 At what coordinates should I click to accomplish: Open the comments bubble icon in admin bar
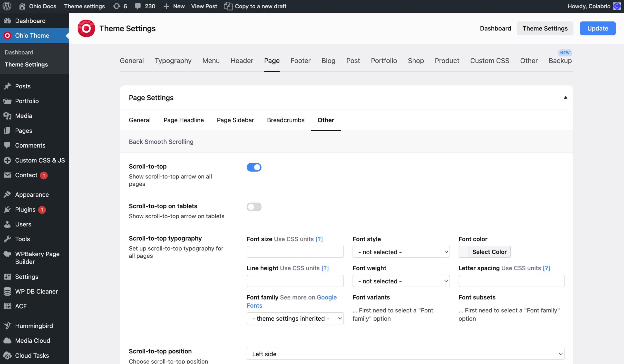click(x=138, y=6)
